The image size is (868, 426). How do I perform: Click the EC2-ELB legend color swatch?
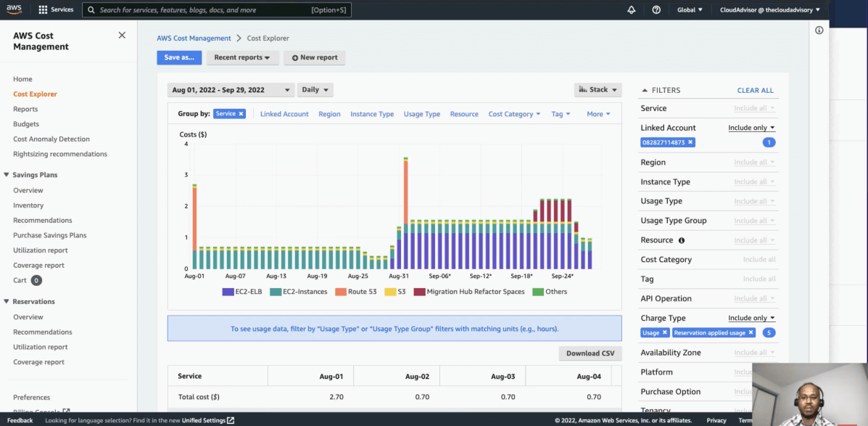228,292
